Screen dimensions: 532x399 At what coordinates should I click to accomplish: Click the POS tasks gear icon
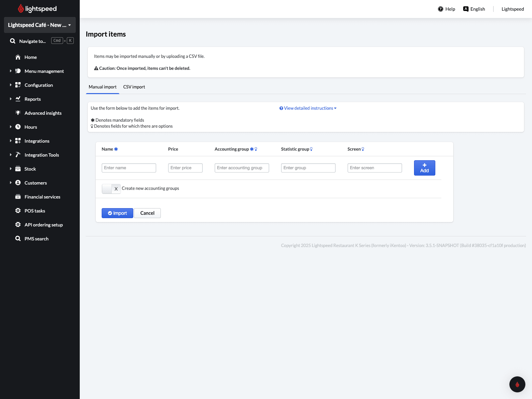[18, 211]
